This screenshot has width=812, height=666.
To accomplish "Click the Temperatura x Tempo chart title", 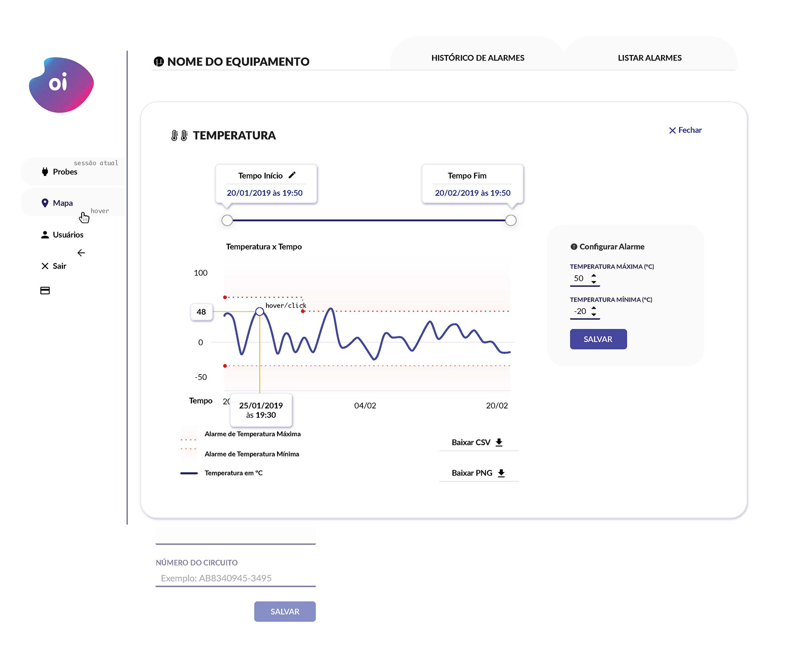I will coord(264,247).
